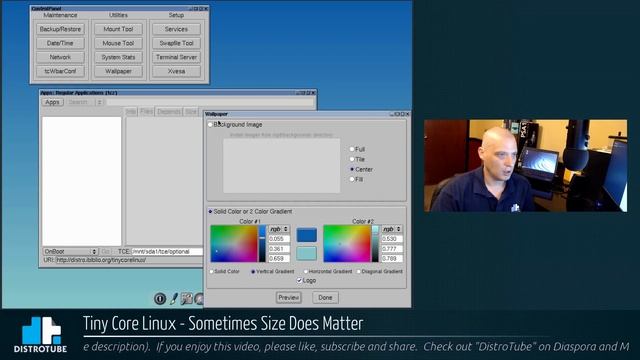Open Mouse Tool in the Control Panel
This screenshot has width=640, height=360.
(118, 43)
